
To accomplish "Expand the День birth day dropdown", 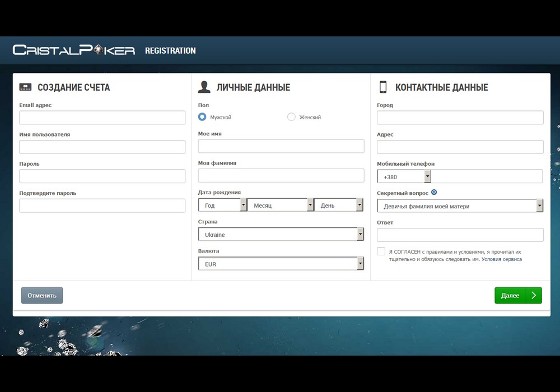I will [x=339, y=206].
